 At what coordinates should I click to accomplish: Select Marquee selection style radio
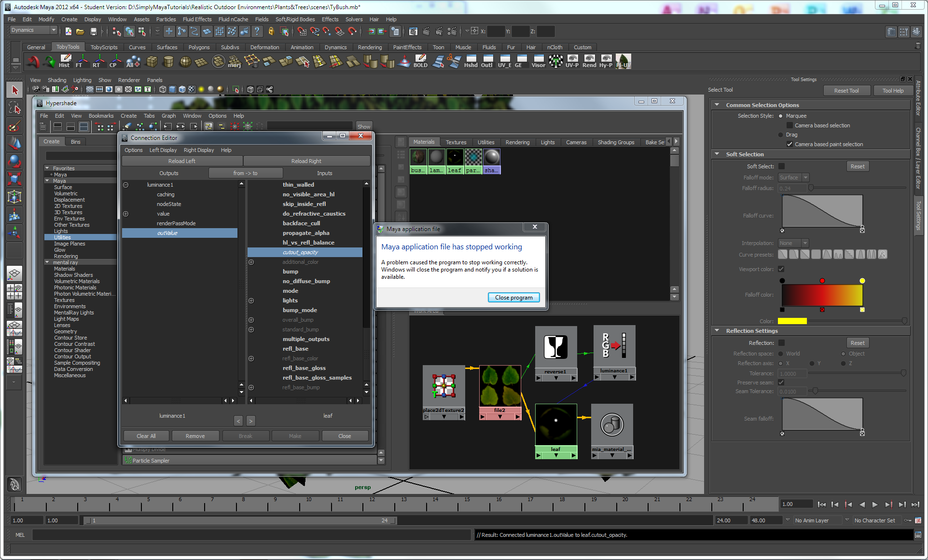point(780,116)
